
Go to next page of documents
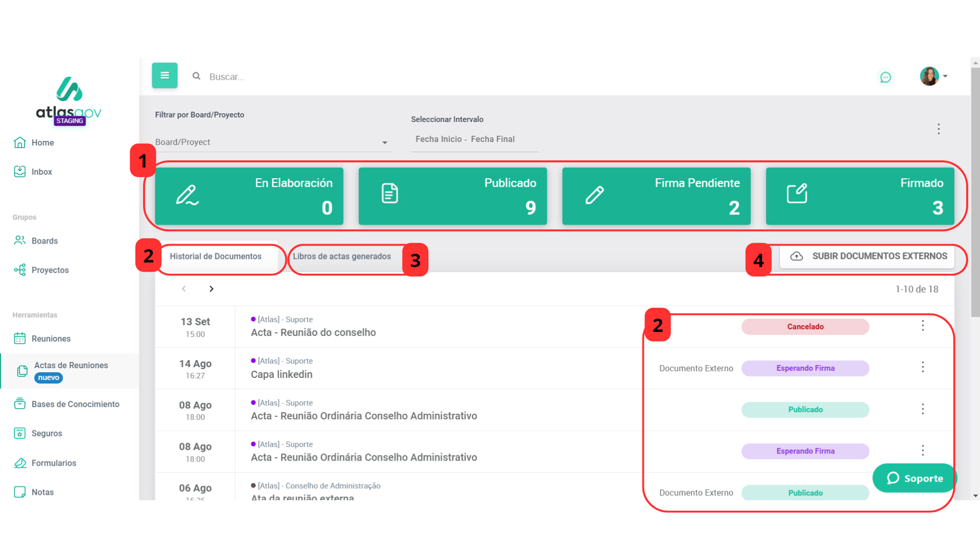211,289
